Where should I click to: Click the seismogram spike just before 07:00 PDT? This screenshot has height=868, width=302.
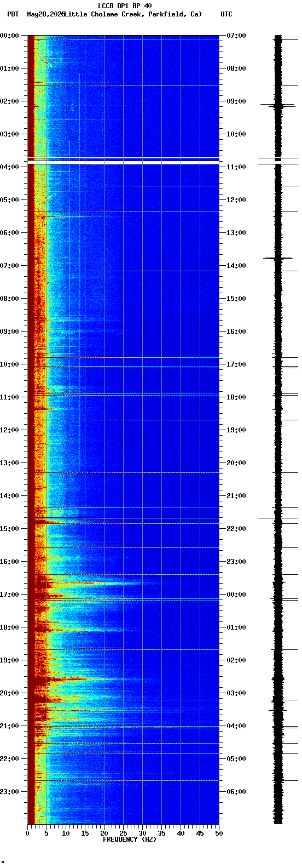(x=278, y=258)
